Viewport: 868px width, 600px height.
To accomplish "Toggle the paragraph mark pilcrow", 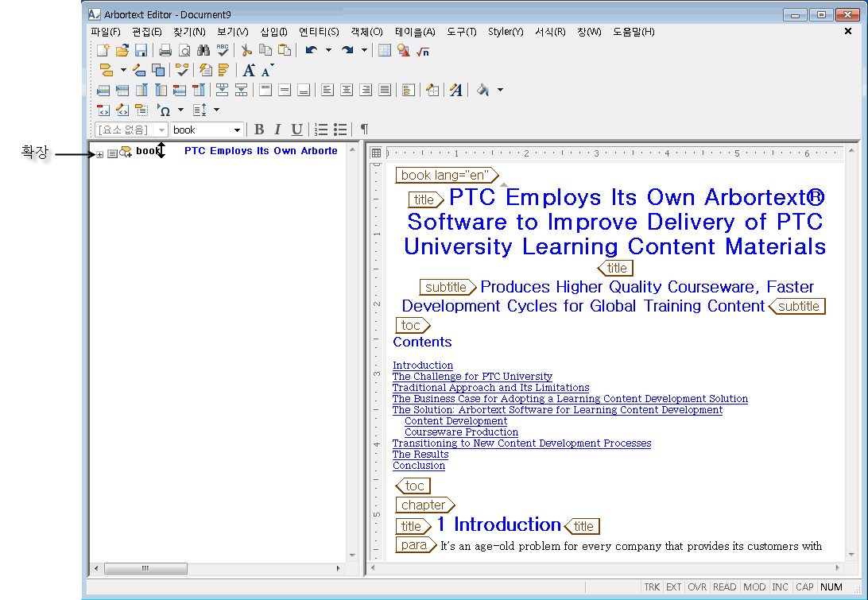I will click(x=364, y=130).
